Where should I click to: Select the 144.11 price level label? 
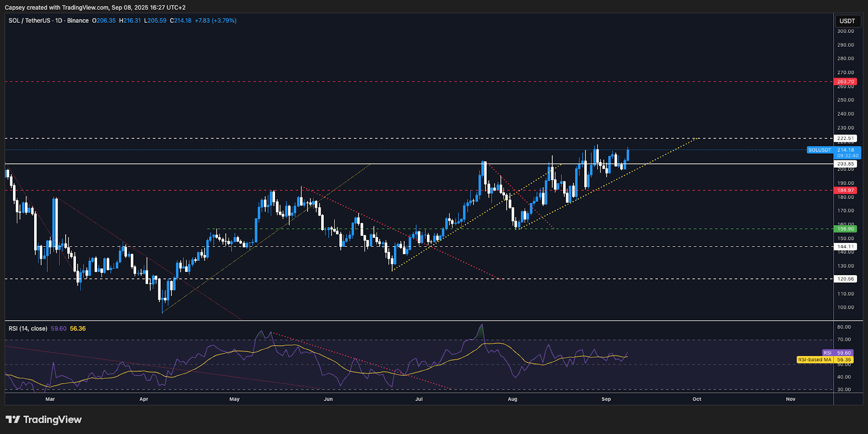pos(845,246)
